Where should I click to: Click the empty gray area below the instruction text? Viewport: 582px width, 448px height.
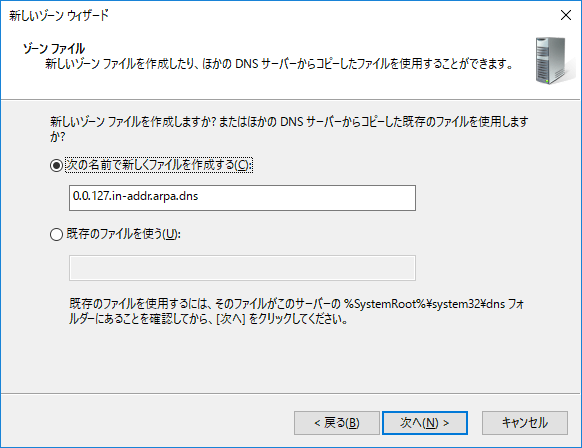[290, 358]
